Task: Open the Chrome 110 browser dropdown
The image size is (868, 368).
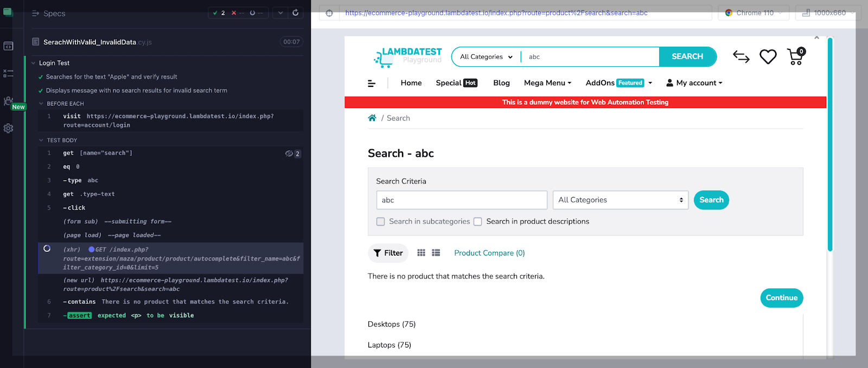Action: pyautogui.click(x=753, y=13)
